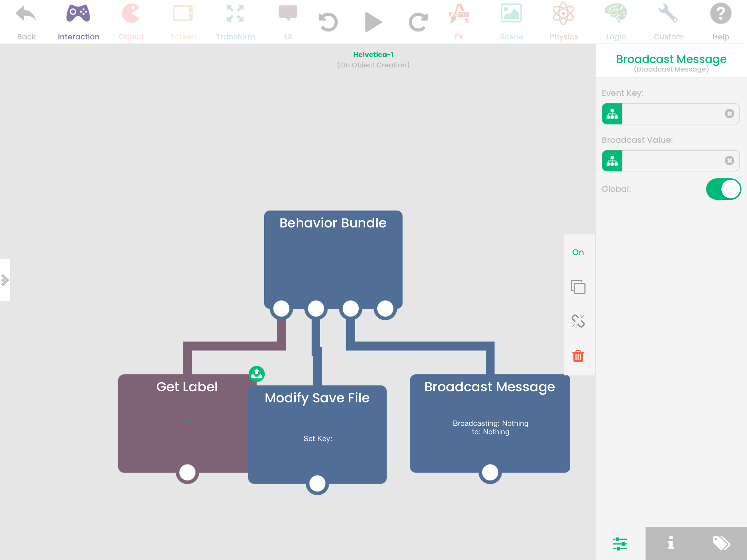Toggle the Global switch off
The image size is (747, 560).
[x=723, y=189]
